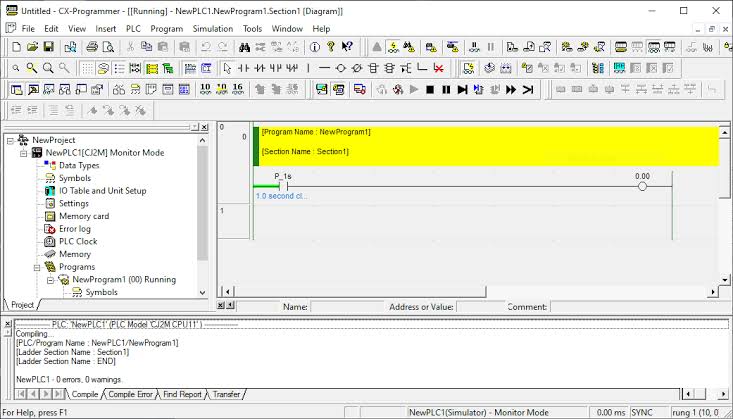Screen dimensions: 733x419
Task: Switch to Find Report tab
Action: click(182, 394)
